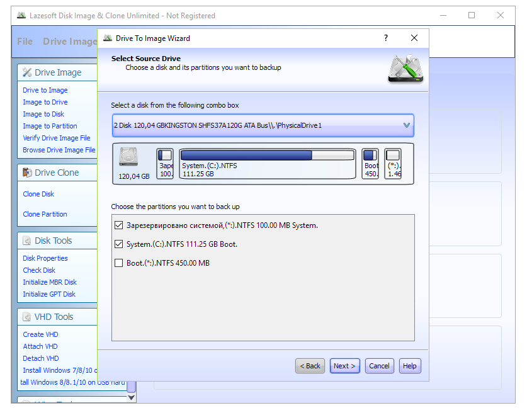Open Image to Partition link
527x420 pixels.
click(x=50, y=126)
